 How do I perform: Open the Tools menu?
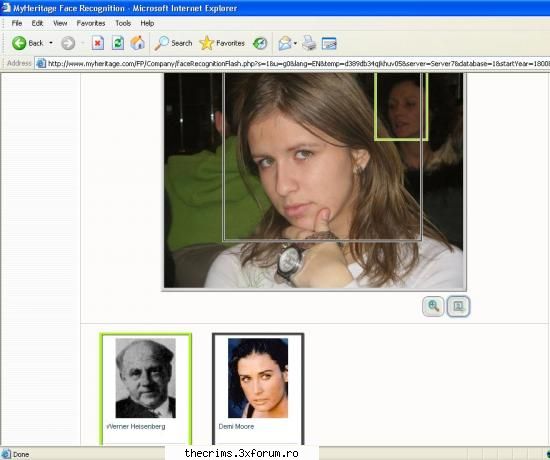click(123, 24)
